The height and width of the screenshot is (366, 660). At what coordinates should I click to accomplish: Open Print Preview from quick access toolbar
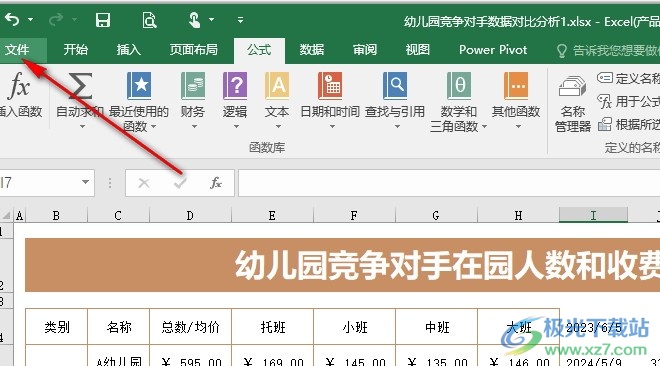click(x=149, y=20)
